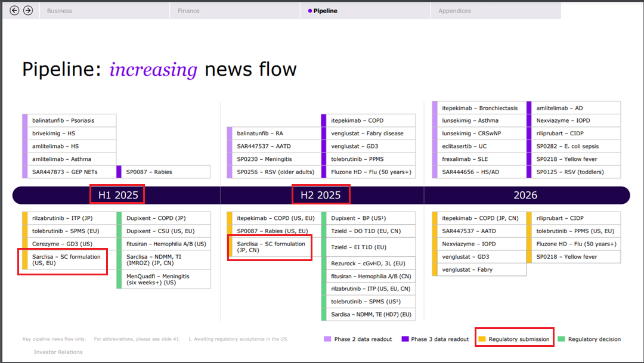Click the Regulatory decision green legend swatch
Screen dimensions: 644x363
click(x=562, y=339)
